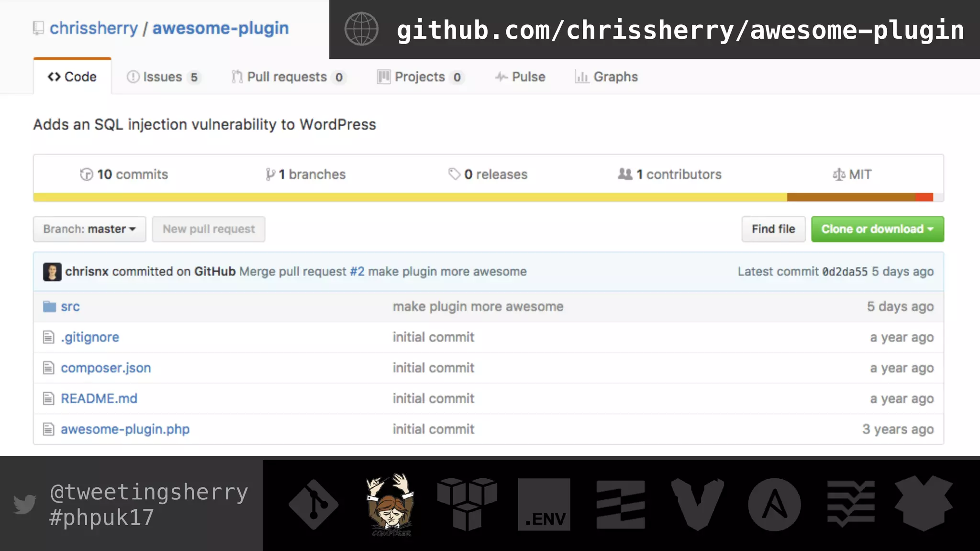Screen dimensions: 980x551
Task: Click the chrisnx avatar thumbnail
Action: point(52,272)
